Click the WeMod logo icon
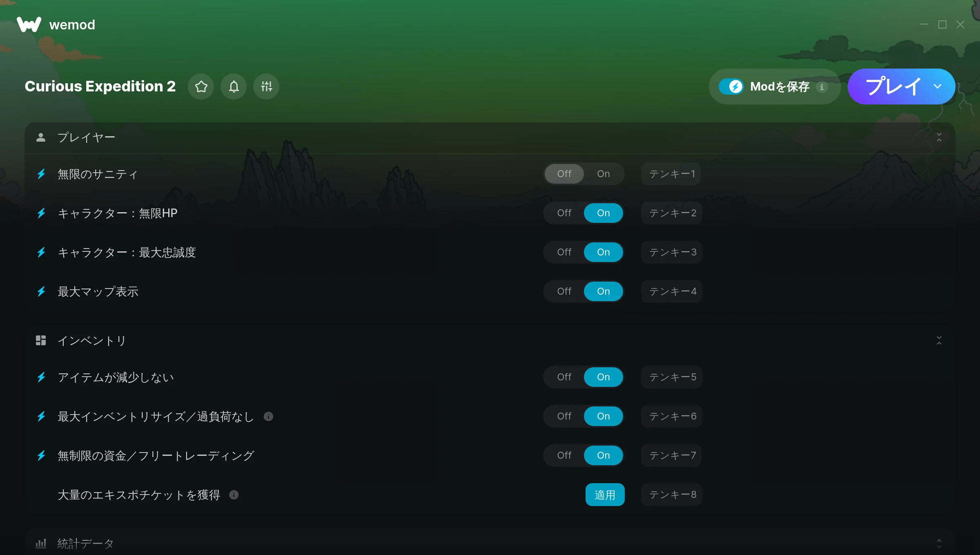Viewport: 980px width, 555px height. click(29, 24)
